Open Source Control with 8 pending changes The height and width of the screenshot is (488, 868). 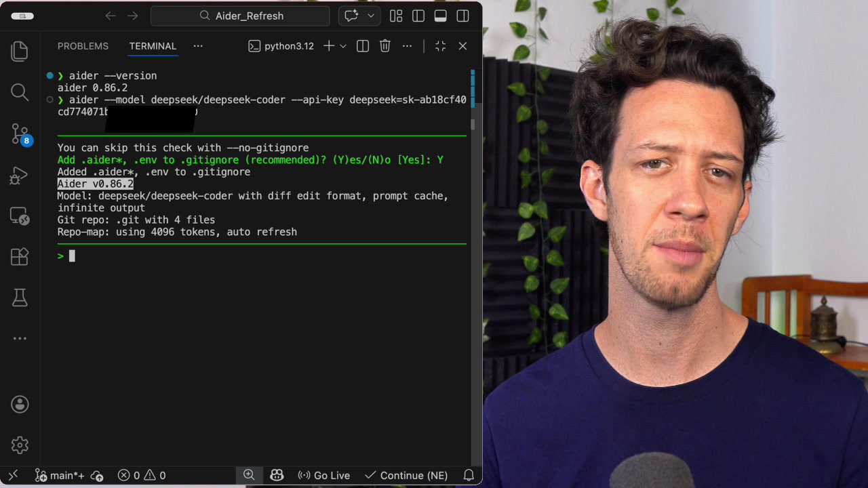pyautogui.click(x=20, y=134)
